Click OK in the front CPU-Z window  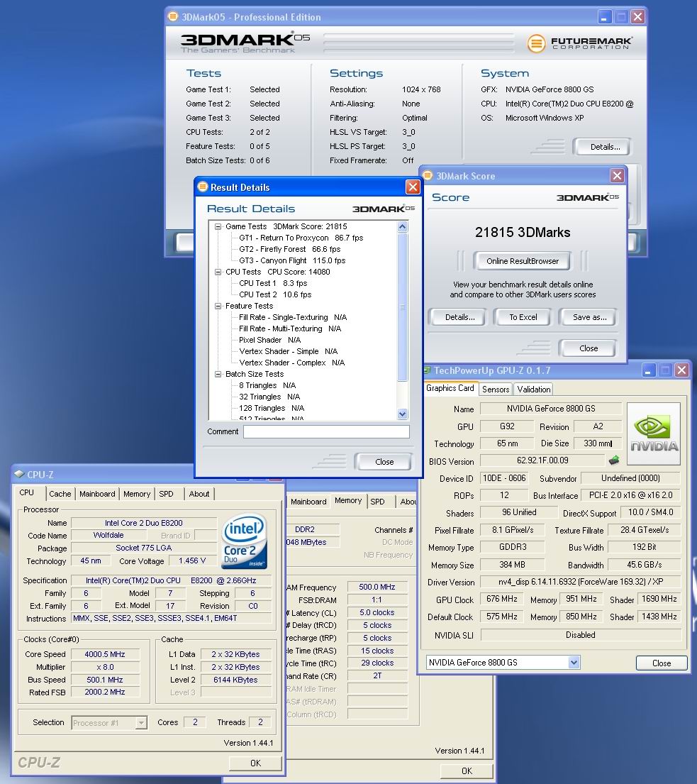click(x=255, y=763)
